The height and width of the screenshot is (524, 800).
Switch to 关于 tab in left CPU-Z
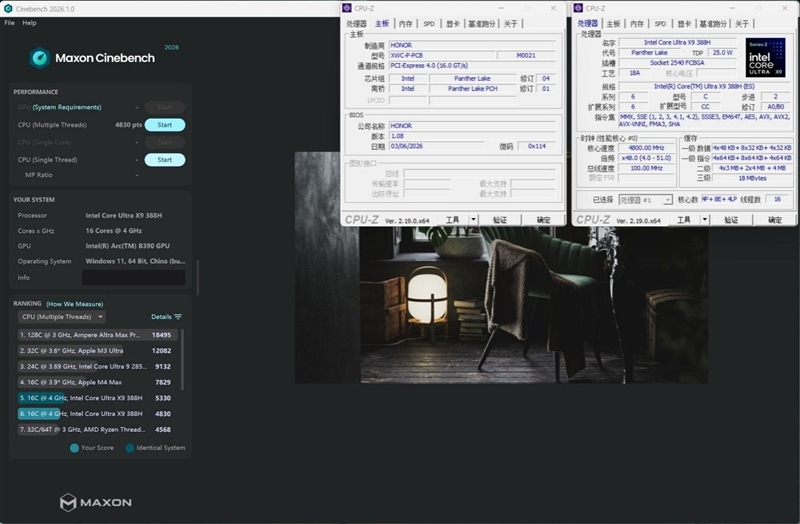pos(510,24)
